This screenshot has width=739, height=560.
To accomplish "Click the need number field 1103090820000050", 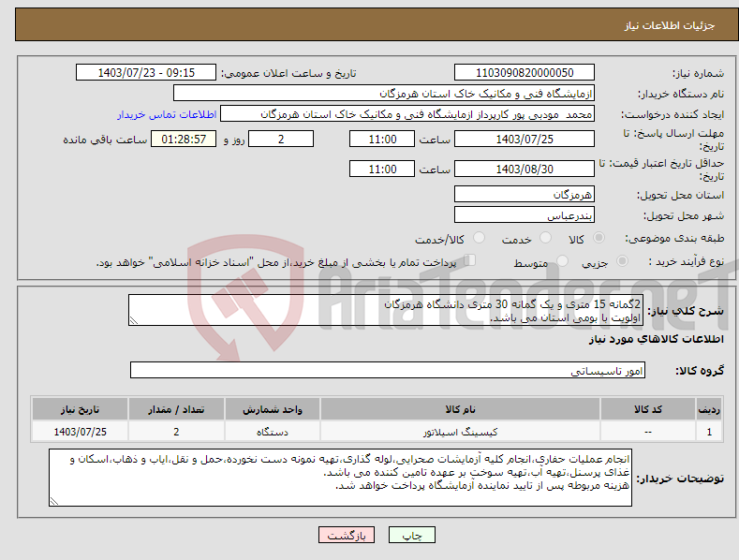I will coord(525,73).
